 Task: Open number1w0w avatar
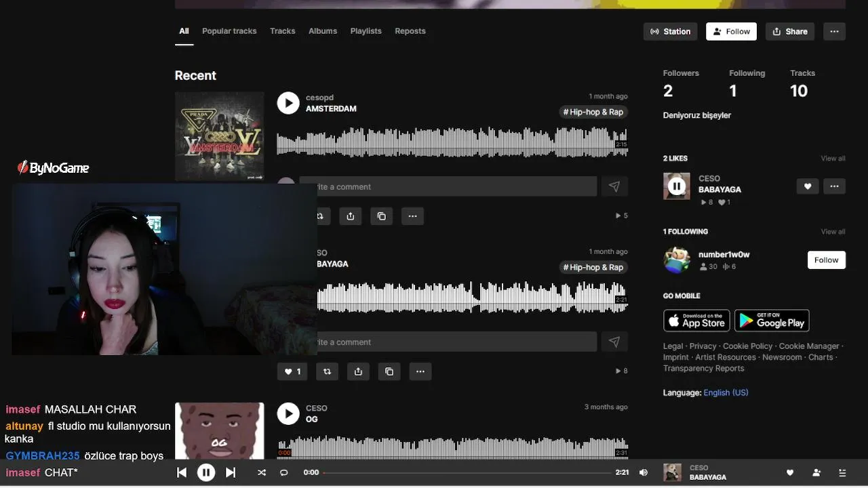pos(677,260)
